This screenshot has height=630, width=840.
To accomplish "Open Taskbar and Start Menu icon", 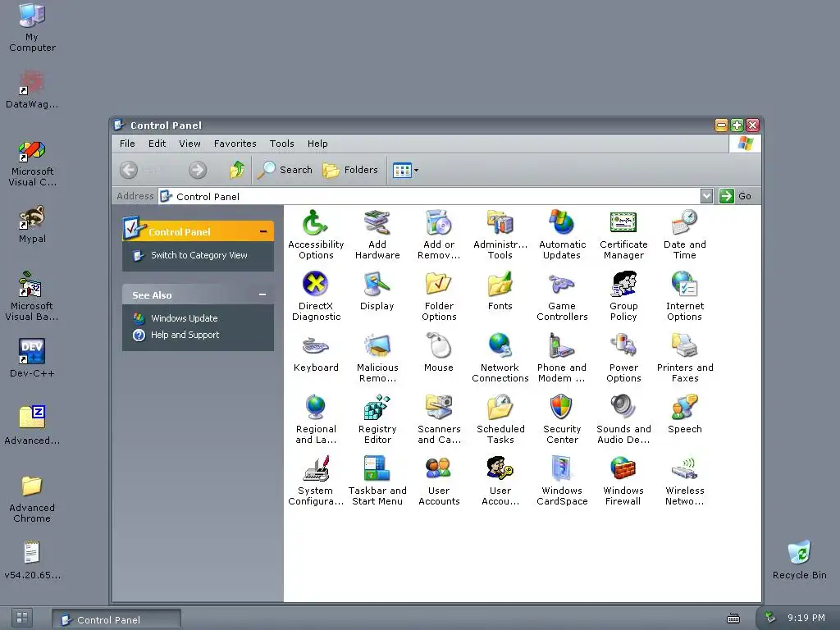I will click(x=377, y=481).
